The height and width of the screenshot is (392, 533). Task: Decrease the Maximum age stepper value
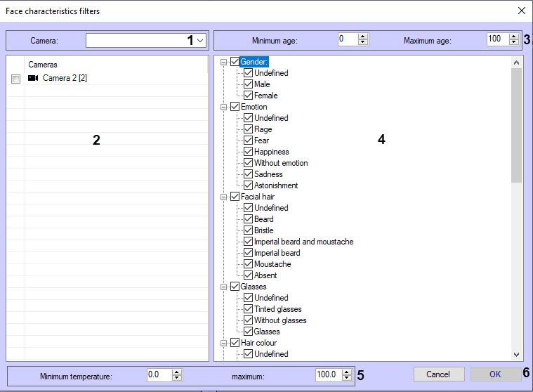click(513, 43)
